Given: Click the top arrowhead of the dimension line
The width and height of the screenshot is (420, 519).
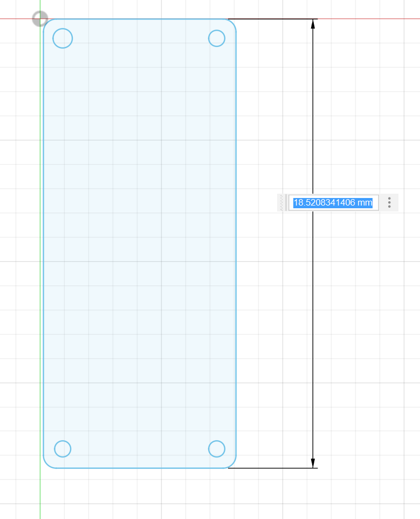Looking at the screenshot, I should point(313,24).
